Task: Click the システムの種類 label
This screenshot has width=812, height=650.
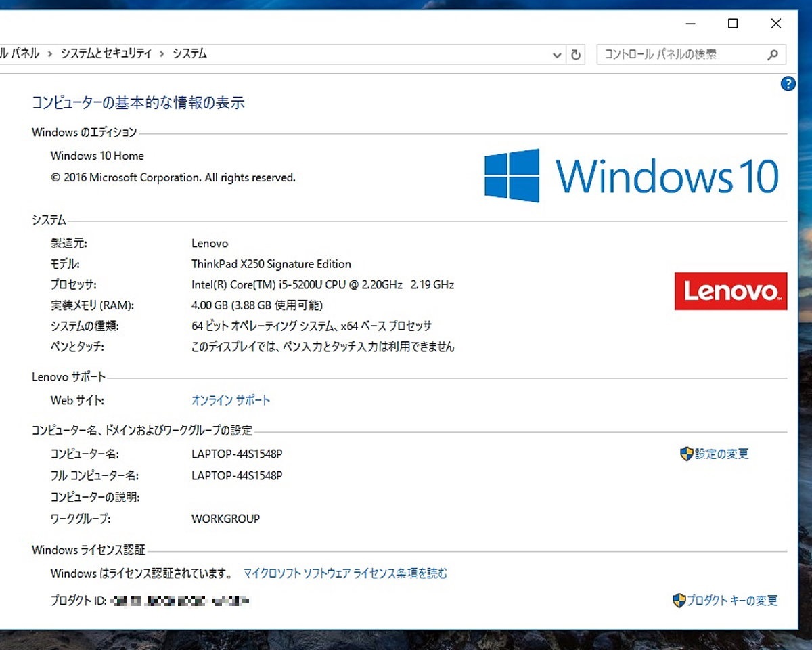Action: coord(85,326)
